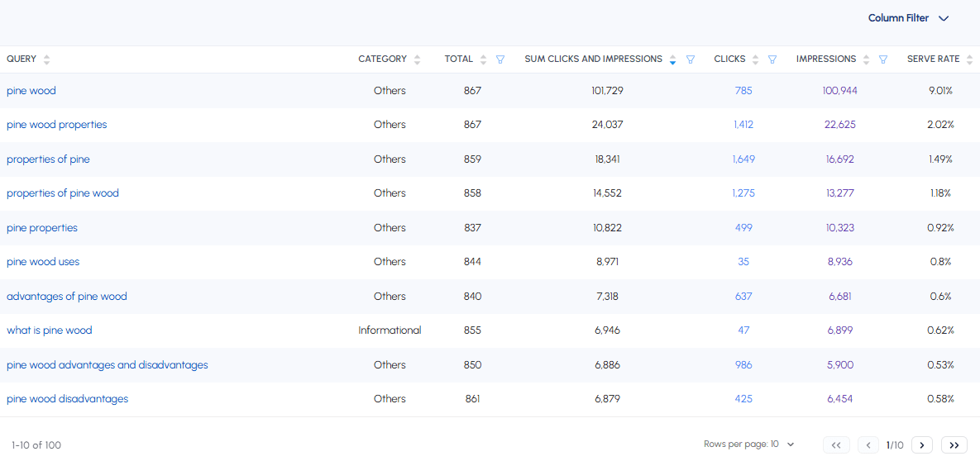Sort table by QUERY column arrows
980x461 pixels.
click(x=46, y=59)
